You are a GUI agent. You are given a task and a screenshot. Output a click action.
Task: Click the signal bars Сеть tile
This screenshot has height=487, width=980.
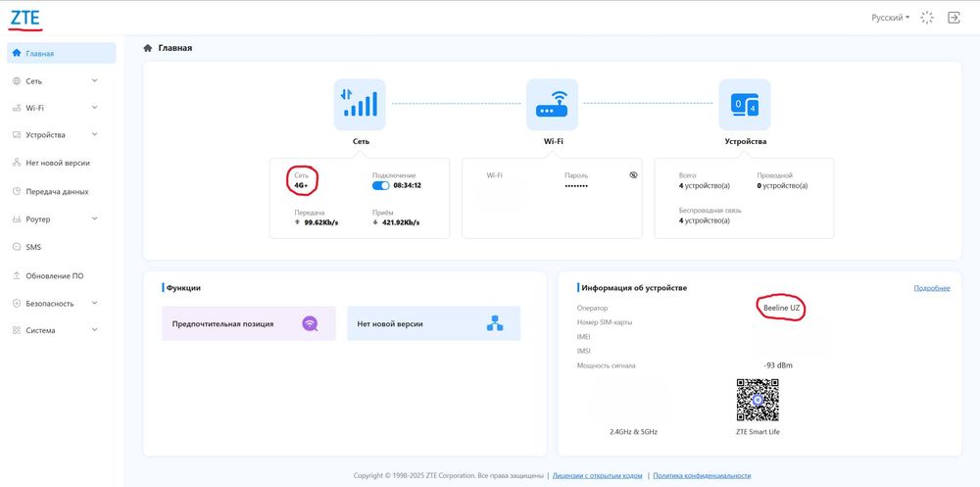coord(360,105)
